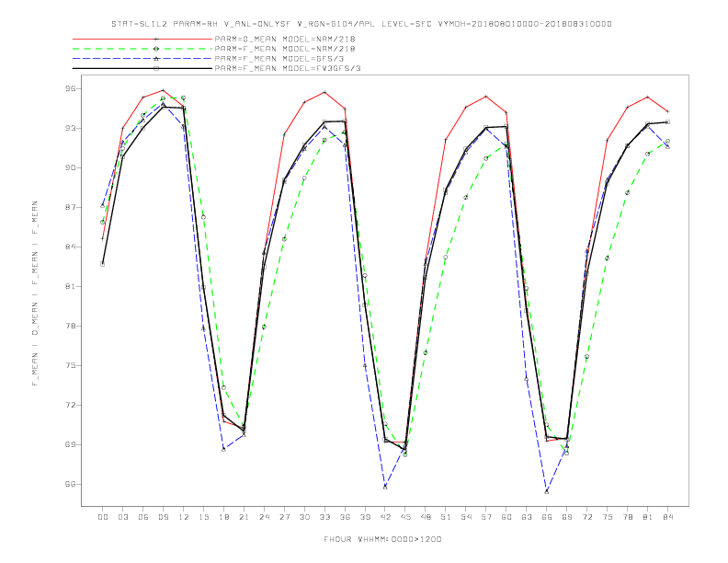Click the chart title starting with STAT=SL1L2
The width and height of the screenshot is (728, 563).
pos(361,24)
